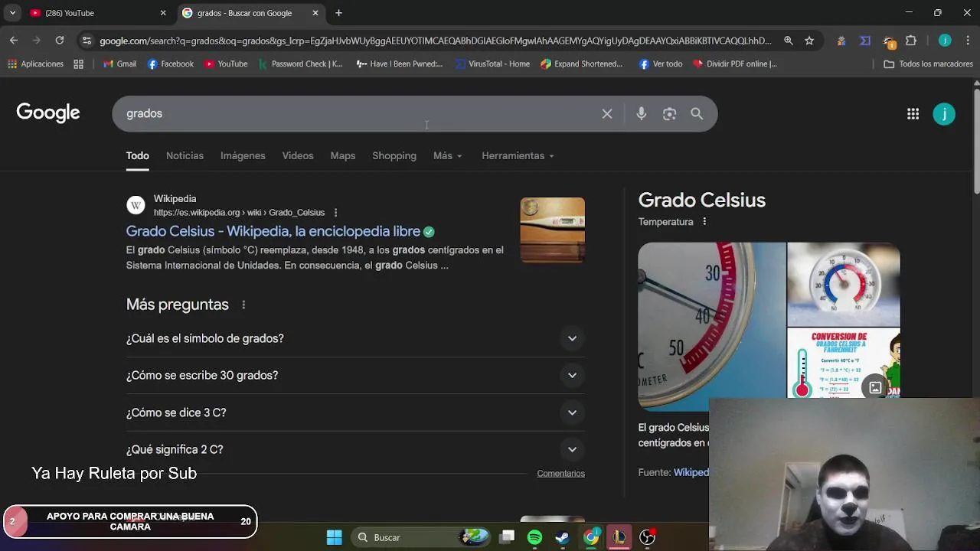The image size is (980, 551).
Task: Open the Google apps grid
Action: [913, 114]
